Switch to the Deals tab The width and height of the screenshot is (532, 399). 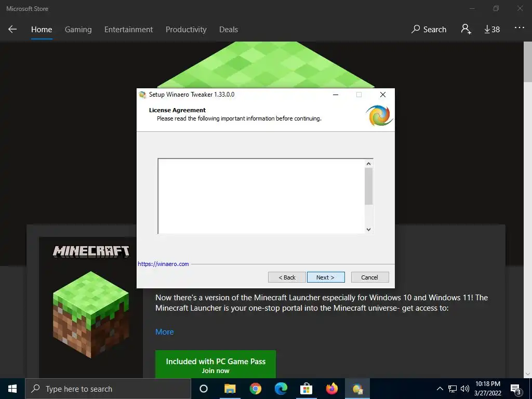[x=229, y=30]
